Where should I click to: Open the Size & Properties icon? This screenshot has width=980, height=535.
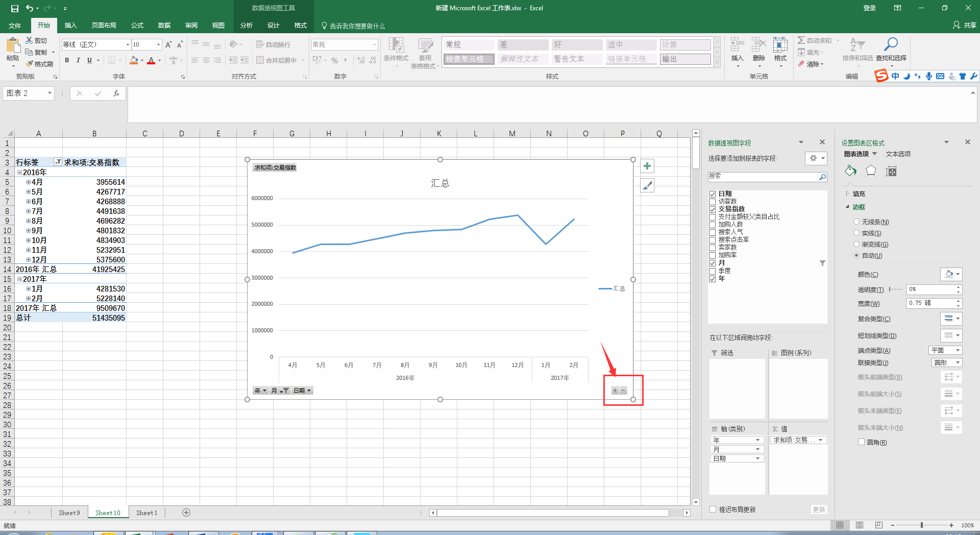tap(891, 172)
